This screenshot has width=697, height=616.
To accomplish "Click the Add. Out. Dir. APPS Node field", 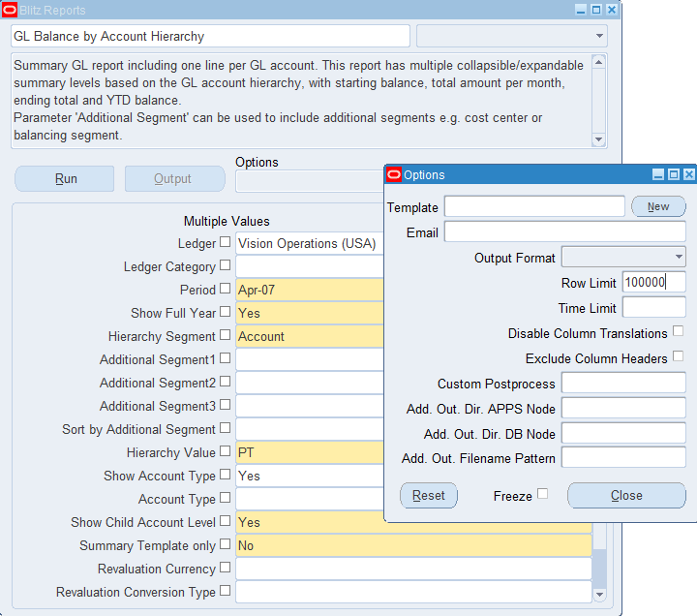I will coord(623,408).
